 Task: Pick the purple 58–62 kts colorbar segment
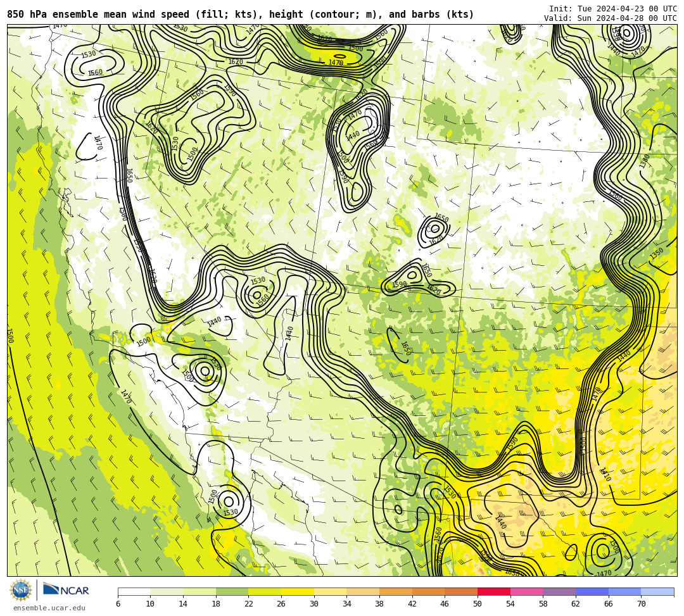[559, 591]
